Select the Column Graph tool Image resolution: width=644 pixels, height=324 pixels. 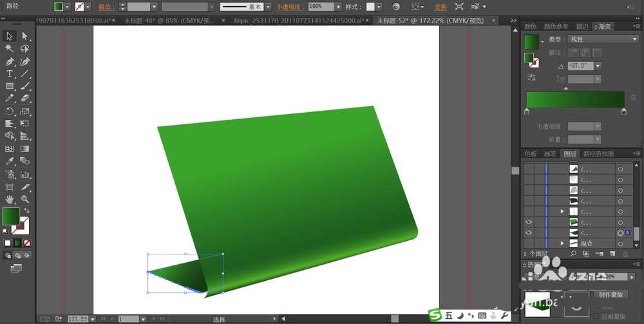[x=25, y=174]
